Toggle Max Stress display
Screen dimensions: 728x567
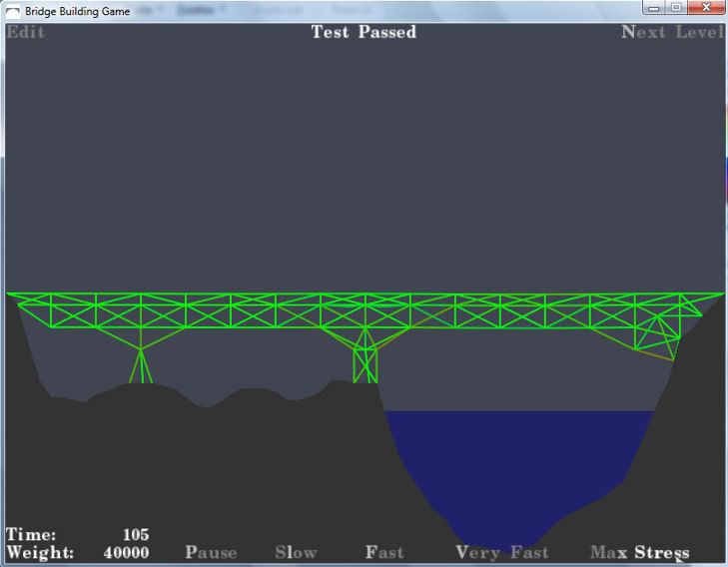point(640,552)
